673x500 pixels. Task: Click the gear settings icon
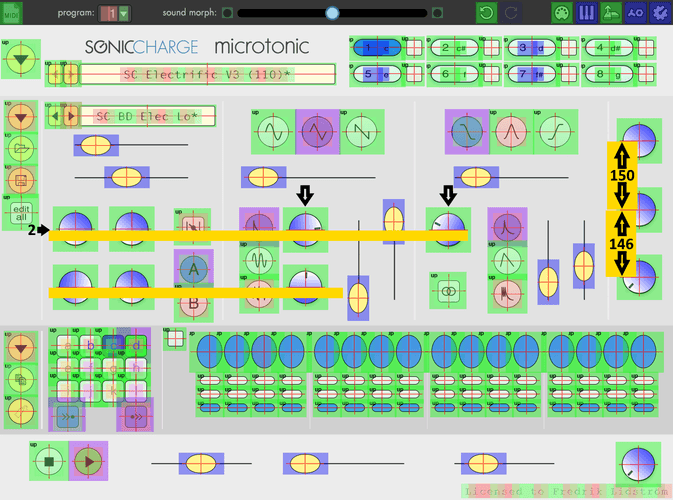click(660, 13)
